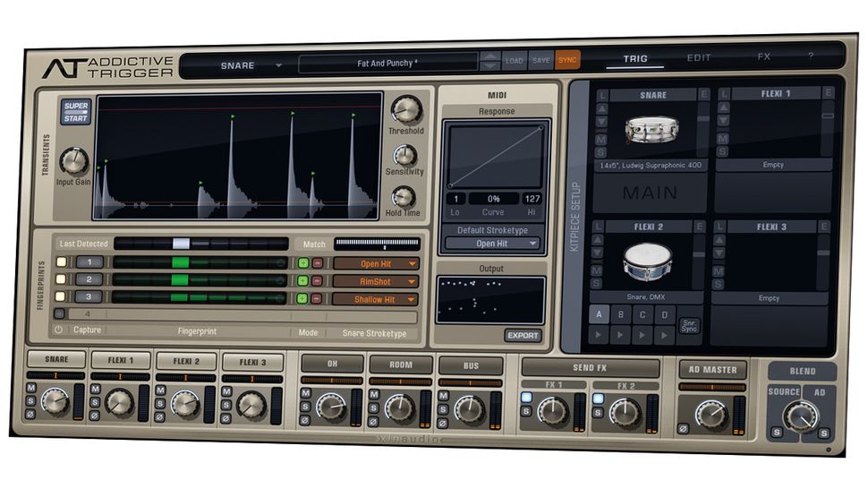Switch to the TRIG tab
Viewport: 868px width, 489px height.
tap(635, 59)
